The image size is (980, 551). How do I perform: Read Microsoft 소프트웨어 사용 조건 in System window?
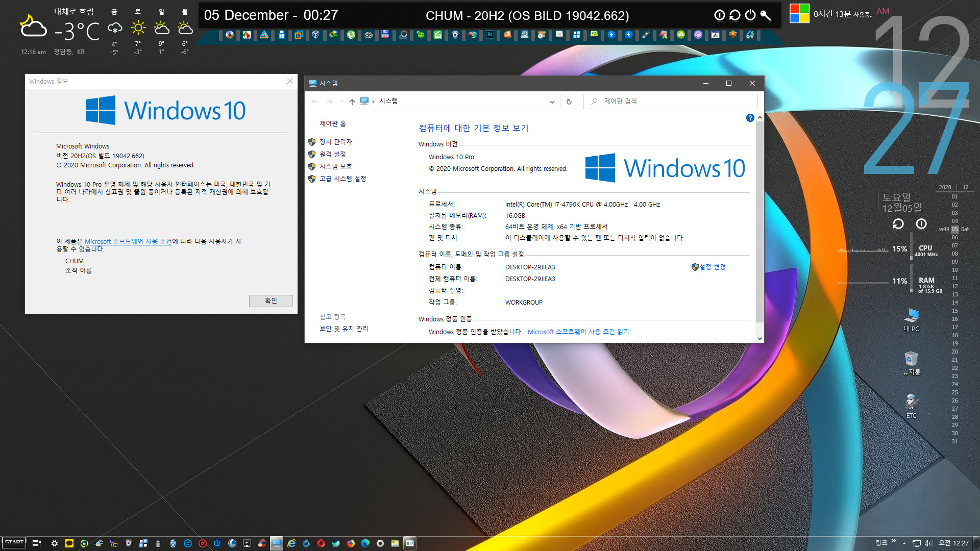[x=578, y=332]
